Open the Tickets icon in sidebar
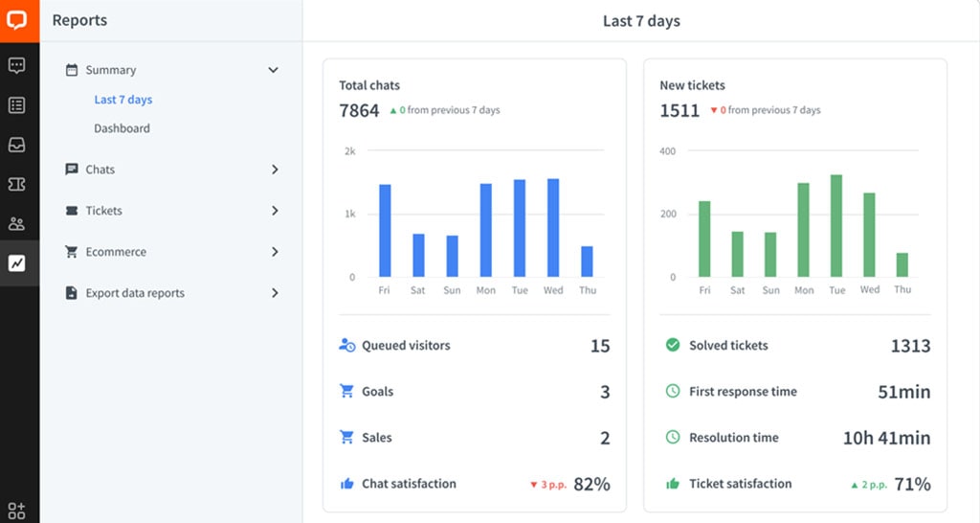The height and width of the screenshot is (523, 980). (x=17, y=184)
